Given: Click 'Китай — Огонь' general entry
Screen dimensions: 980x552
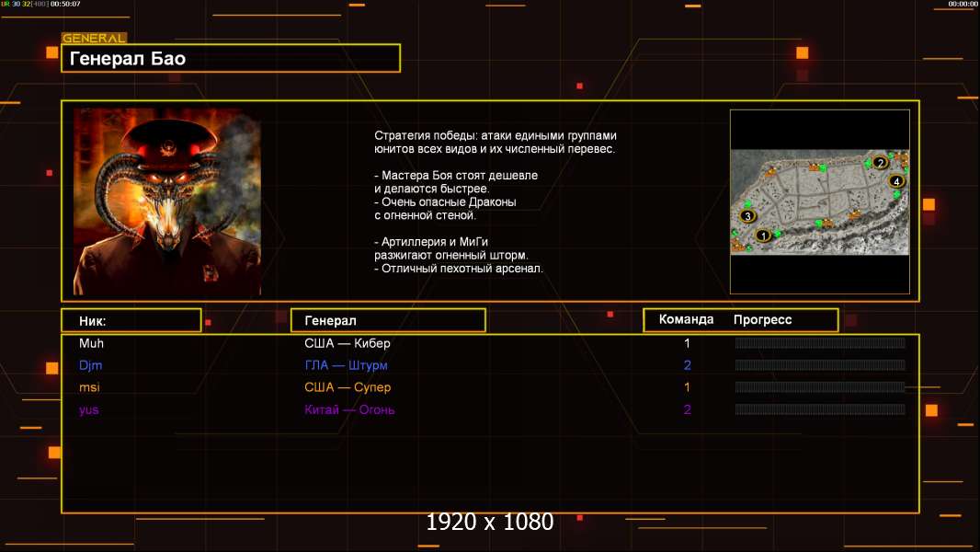Looking at the screenshot, I should coord(349,410).
